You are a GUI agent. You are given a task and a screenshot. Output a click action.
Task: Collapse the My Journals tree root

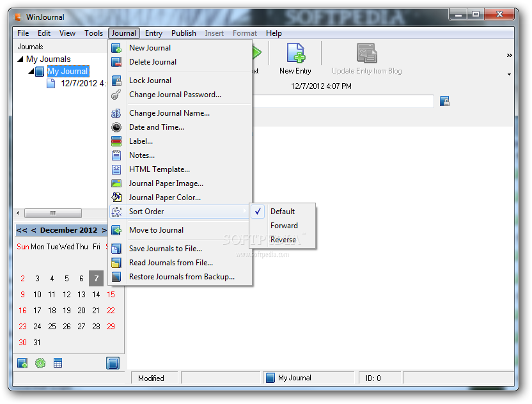20,59
